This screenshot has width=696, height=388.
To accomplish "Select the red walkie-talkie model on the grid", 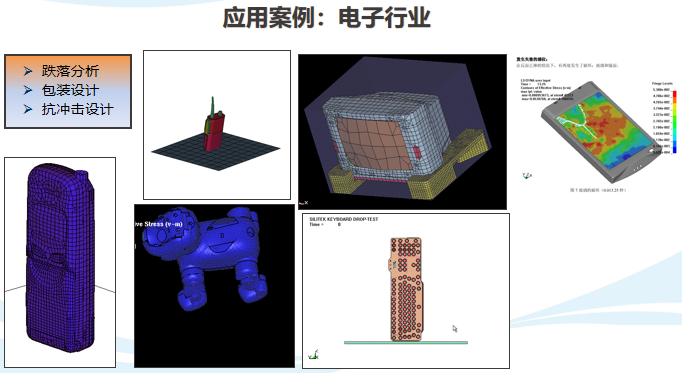I will click(x=214, y=126).
